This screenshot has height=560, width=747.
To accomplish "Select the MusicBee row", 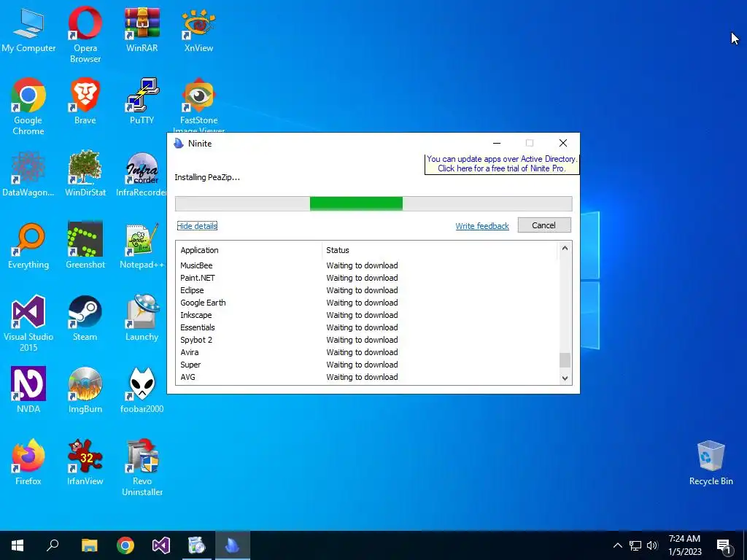I will (368, 265).
